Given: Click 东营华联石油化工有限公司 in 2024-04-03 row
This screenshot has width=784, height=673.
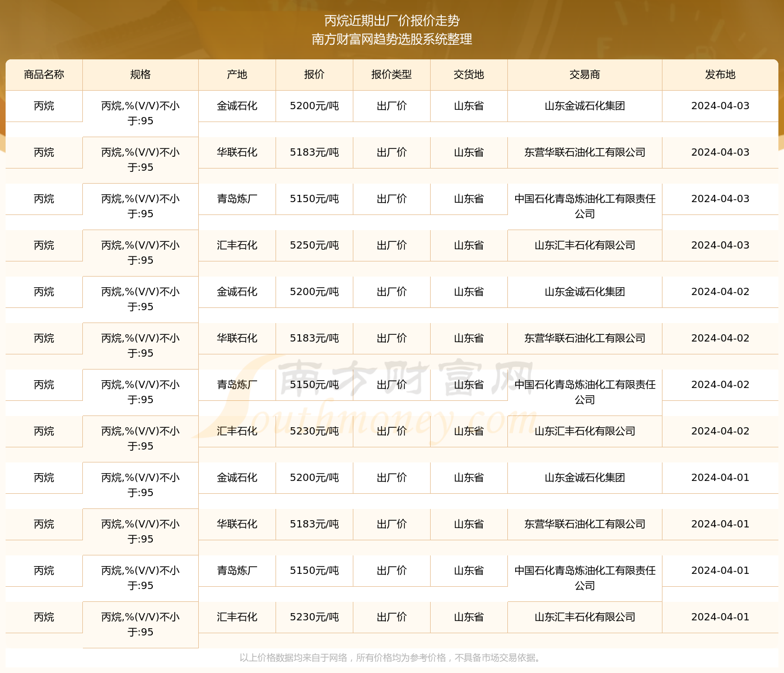Looking at the screenshot, I should click(585, 152).
